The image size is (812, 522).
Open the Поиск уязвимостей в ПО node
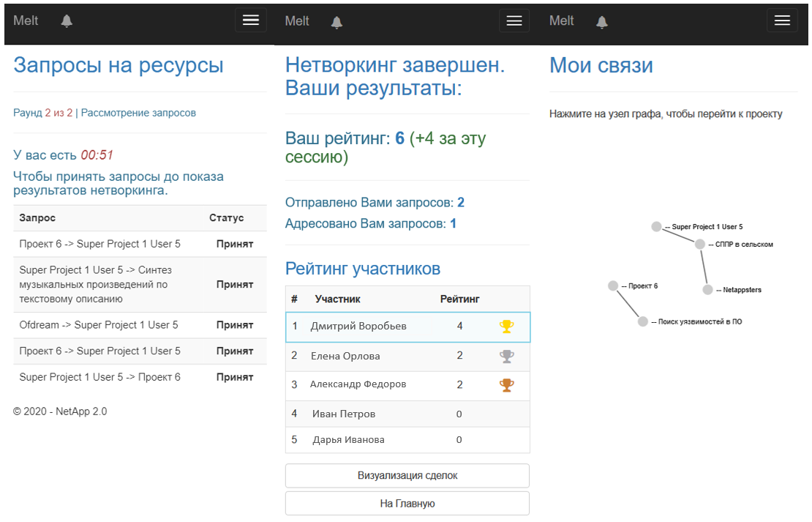coord(642,321)
